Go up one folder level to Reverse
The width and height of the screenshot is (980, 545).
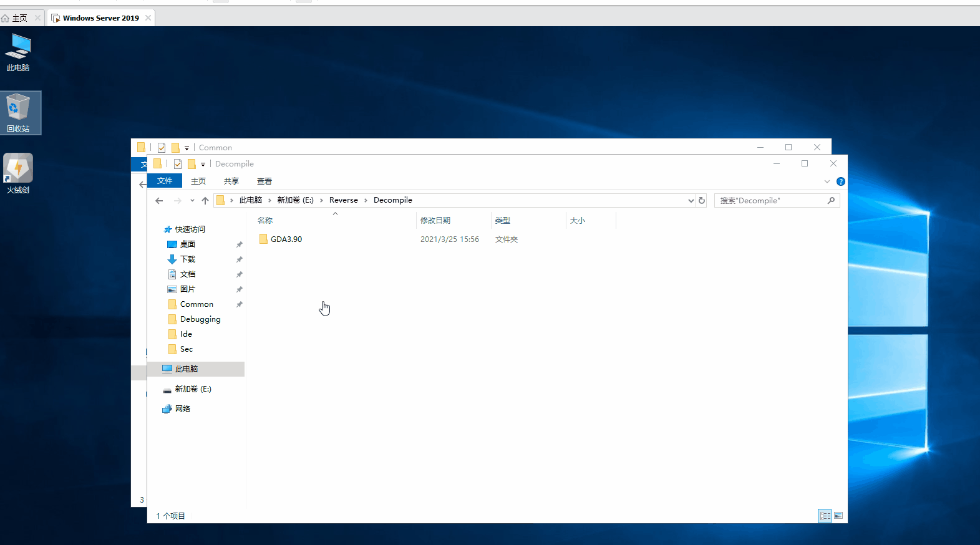[x=205, y=201]
